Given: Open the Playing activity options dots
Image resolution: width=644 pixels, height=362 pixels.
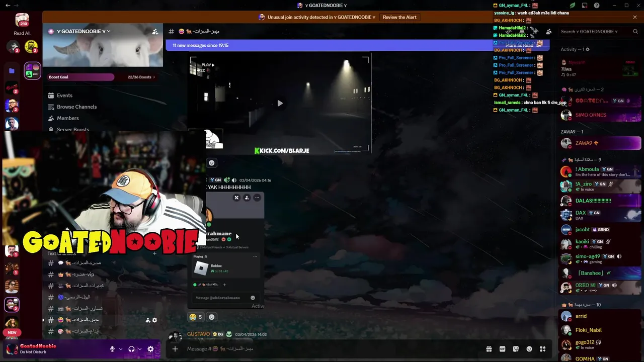Looking at the screenshot, I should [255, 256].
